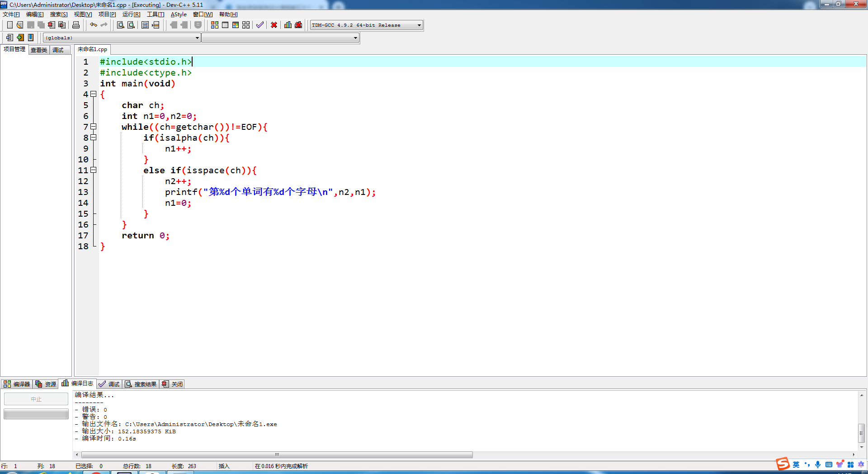
Task: Click the compile log scroll-right arrow
Action: [854, 455]
